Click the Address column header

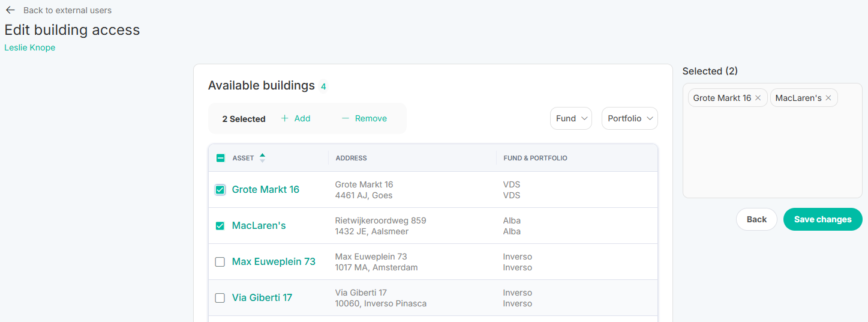coord(352,158)
